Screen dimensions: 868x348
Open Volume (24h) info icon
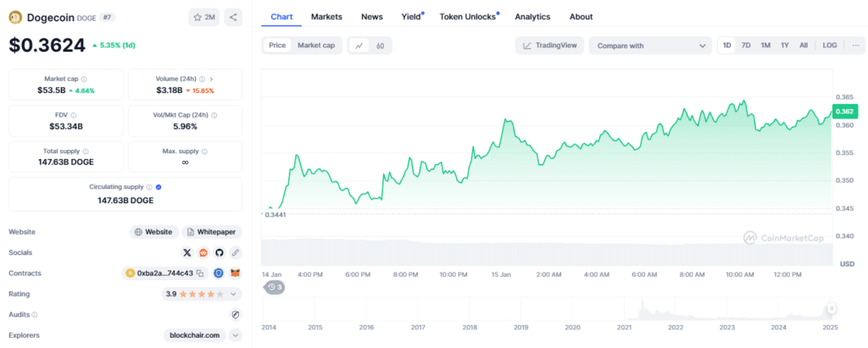pos(202,79)
